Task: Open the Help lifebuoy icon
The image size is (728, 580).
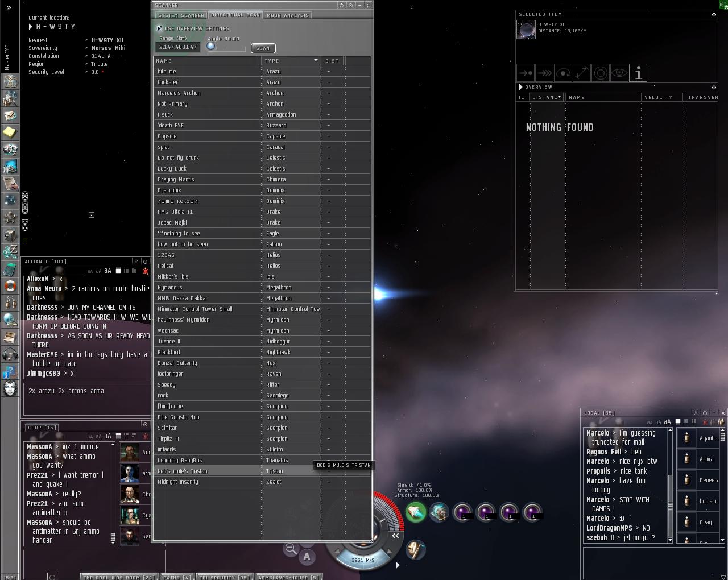Action: click(10, 285)
